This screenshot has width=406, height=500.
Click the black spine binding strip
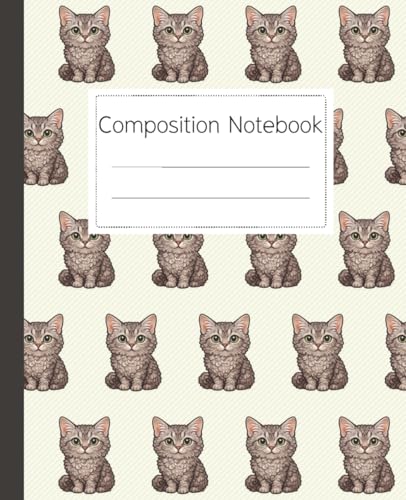[12, 250]
